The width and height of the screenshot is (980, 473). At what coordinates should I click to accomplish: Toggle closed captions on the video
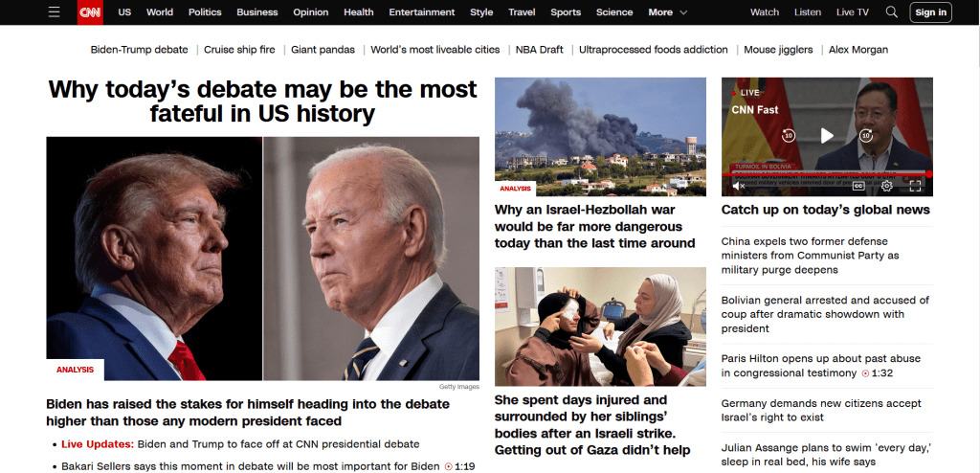pyautogui.click(x=858, y=186)
